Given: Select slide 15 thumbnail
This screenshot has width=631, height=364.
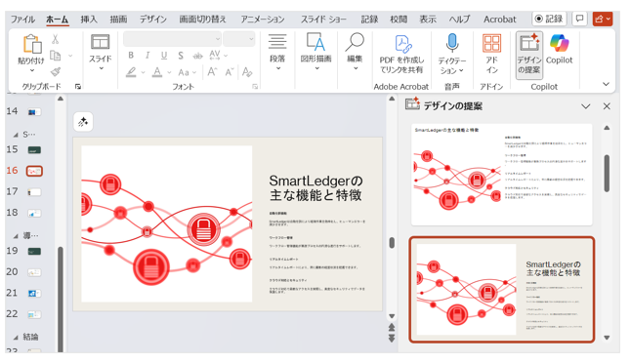Looking at the screenshot, I should pyautogui.click(x=34, y=150).
